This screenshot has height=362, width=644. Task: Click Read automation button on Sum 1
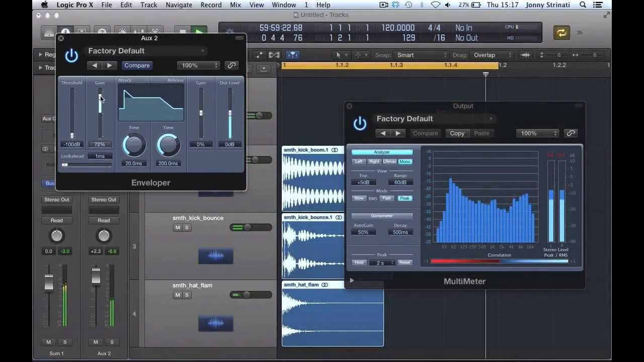[56, 220]
